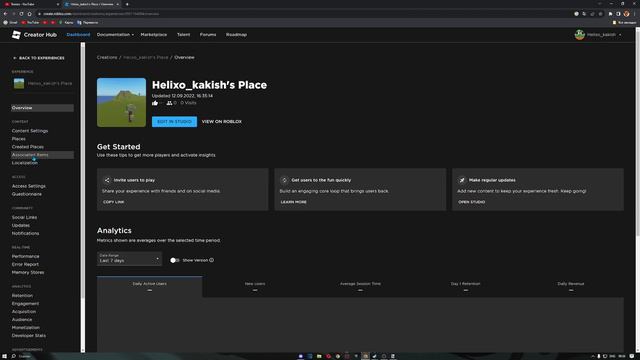Viewport: 640px width, 360px height.
Task: Open the Helixo_kakish account dropdown arrow
Action: [620, 35]
